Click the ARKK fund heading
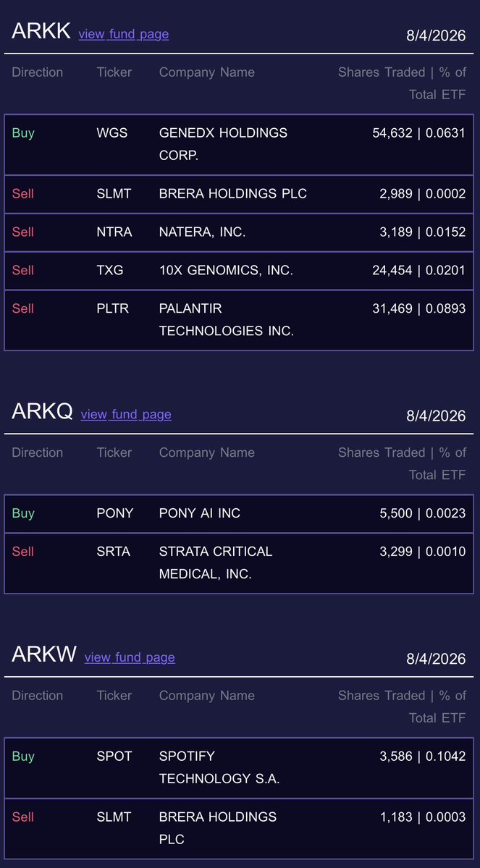The image size is (480, 868). click(41, 31)
